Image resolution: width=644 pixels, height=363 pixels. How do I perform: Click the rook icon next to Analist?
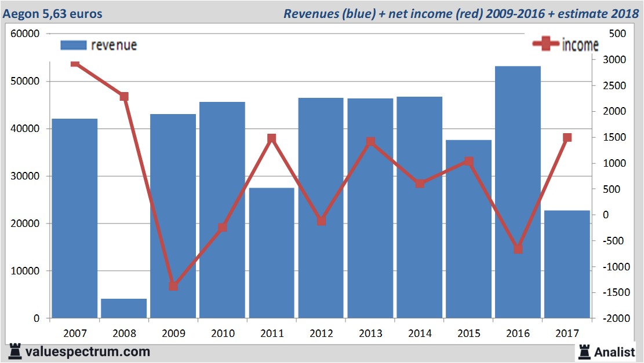584,352
